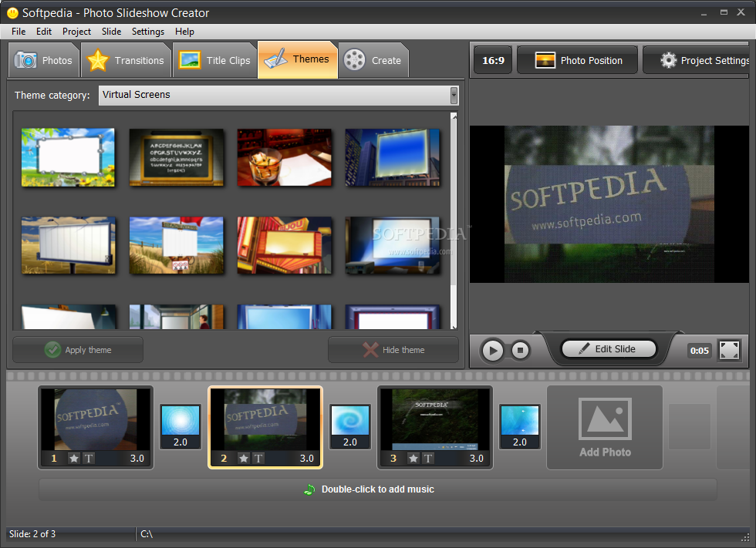Click the Hide theme button
The width and height of the screenshot is (756, 548).
click(393, 350)
